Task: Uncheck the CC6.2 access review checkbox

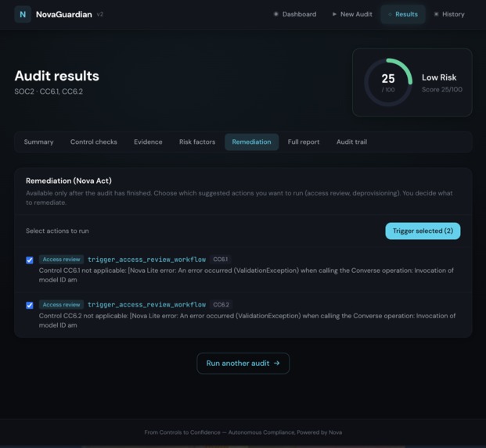Action: 30,305
